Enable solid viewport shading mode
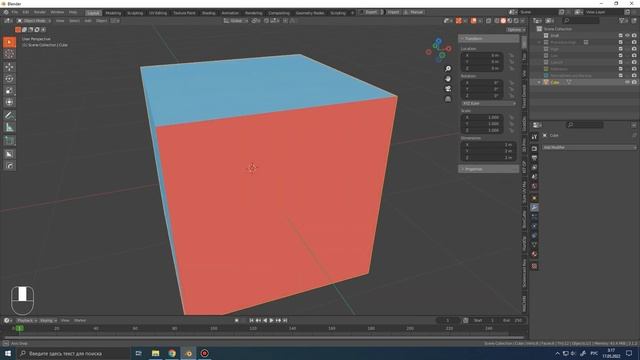The height and width of the screenshot is (360, 640). [503, 20]
